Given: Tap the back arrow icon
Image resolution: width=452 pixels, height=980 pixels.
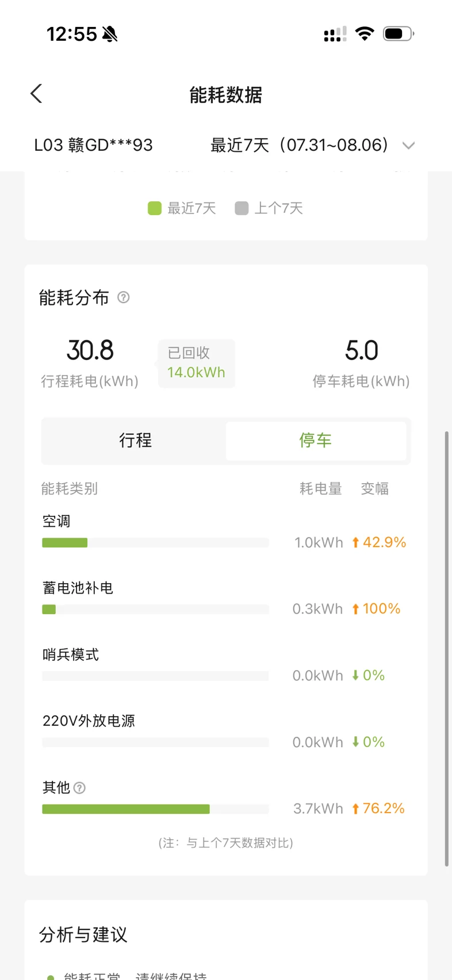Looking at the screenshot, I should (36, 94).
